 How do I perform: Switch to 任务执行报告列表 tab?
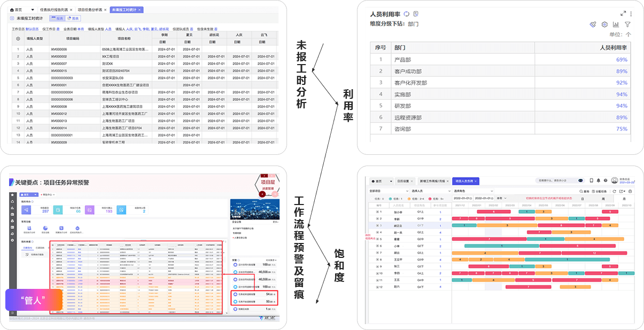click(x=55, y=10)
